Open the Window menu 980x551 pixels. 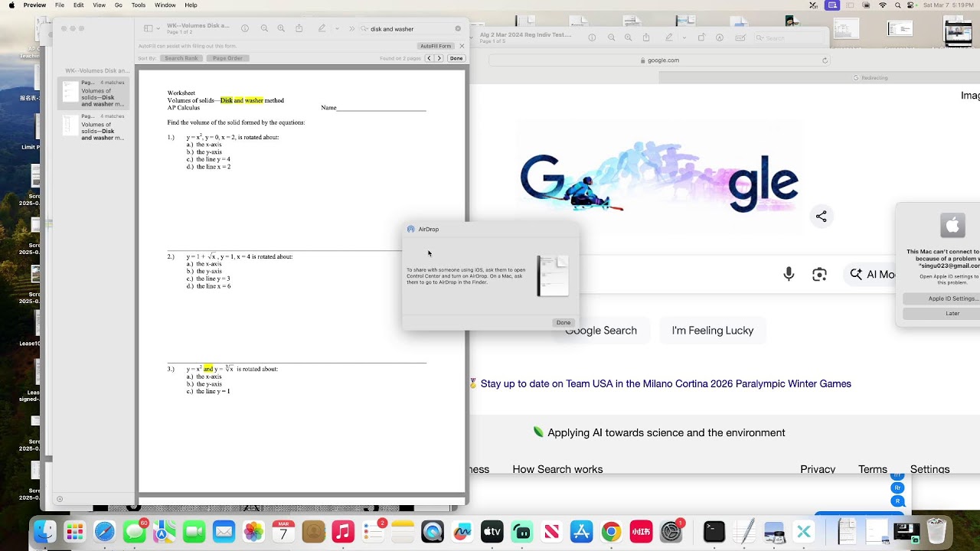pyautogui.click(x=165, y=5)
